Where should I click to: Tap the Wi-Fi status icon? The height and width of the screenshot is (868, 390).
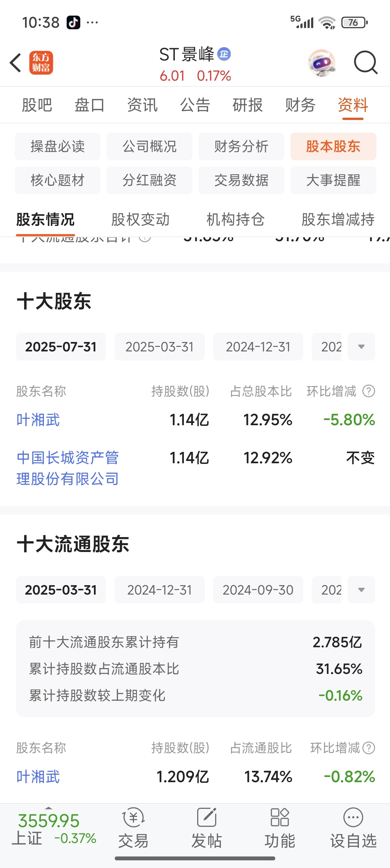pyautogui.click(x=327, y=22)
